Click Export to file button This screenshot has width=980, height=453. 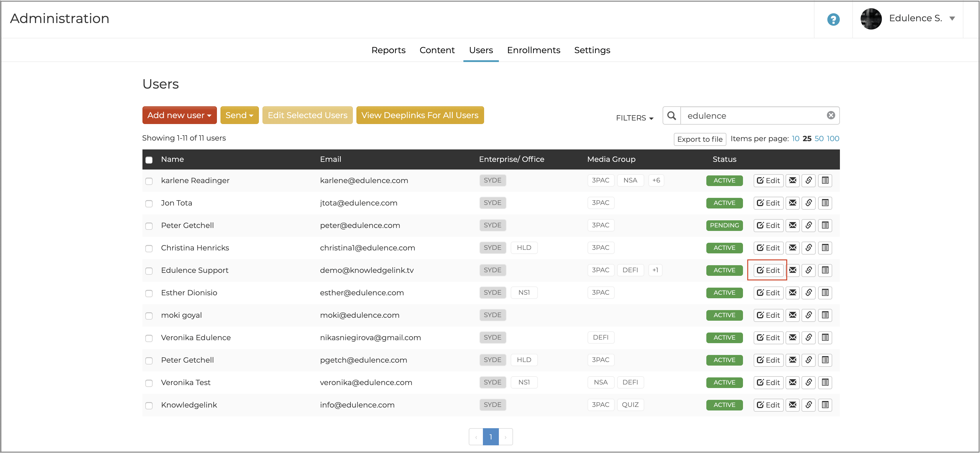700,139
